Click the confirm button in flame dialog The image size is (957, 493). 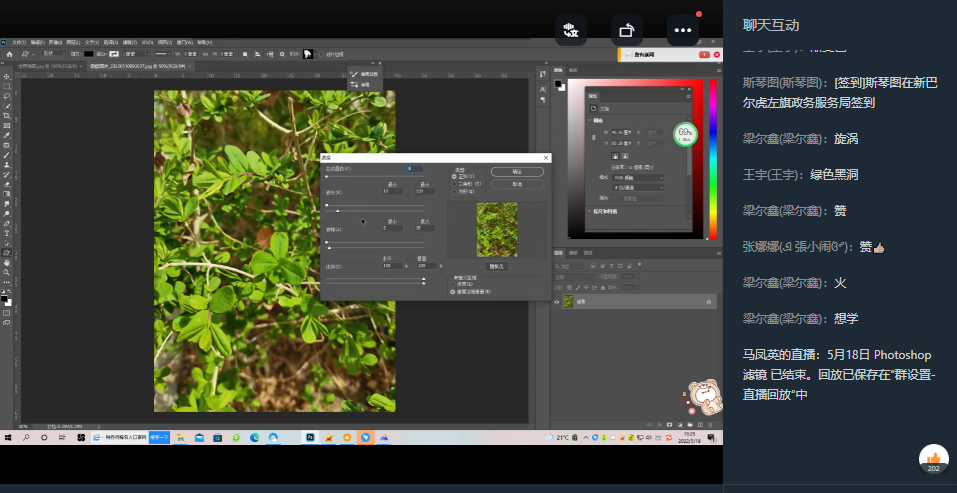coord(517,172)
